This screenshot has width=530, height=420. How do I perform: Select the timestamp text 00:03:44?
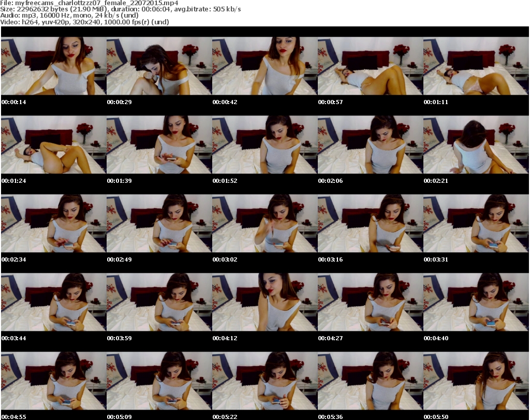[14, 339]
